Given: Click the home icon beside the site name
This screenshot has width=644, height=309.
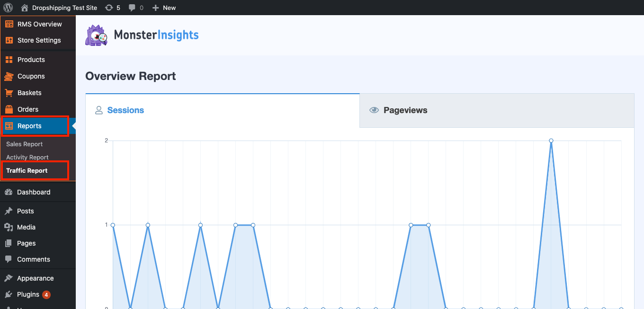Looking at the screenshot, I should point(25,8).
